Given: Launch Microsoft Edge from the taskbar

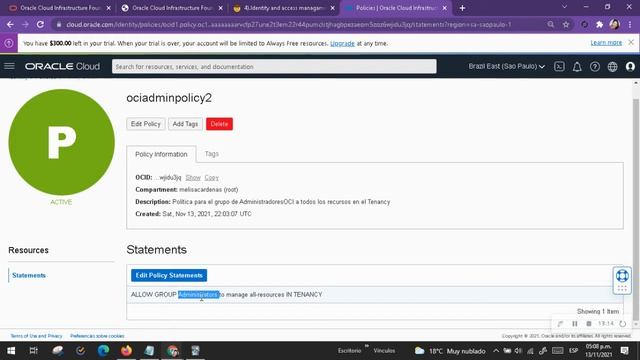Looking at the screenshot, I should [103, 351].
